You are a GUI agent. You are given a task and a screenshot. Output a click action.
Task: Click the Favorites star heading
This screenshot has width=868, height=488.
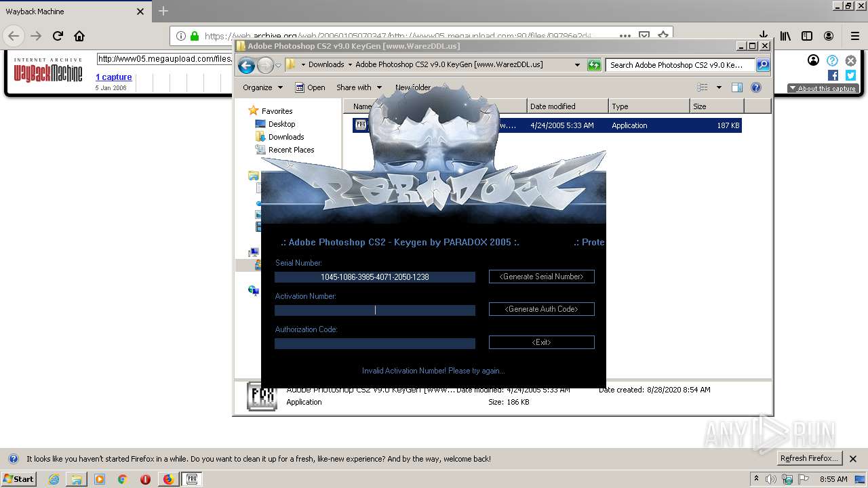tap(271, 111)
